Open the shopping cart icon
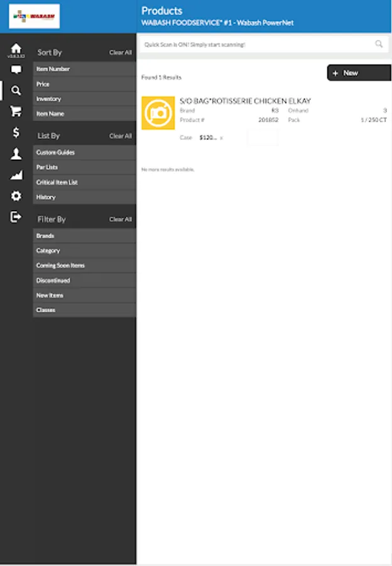The height and width of the screenshot is (566, 392). click(x=16, y=111)
